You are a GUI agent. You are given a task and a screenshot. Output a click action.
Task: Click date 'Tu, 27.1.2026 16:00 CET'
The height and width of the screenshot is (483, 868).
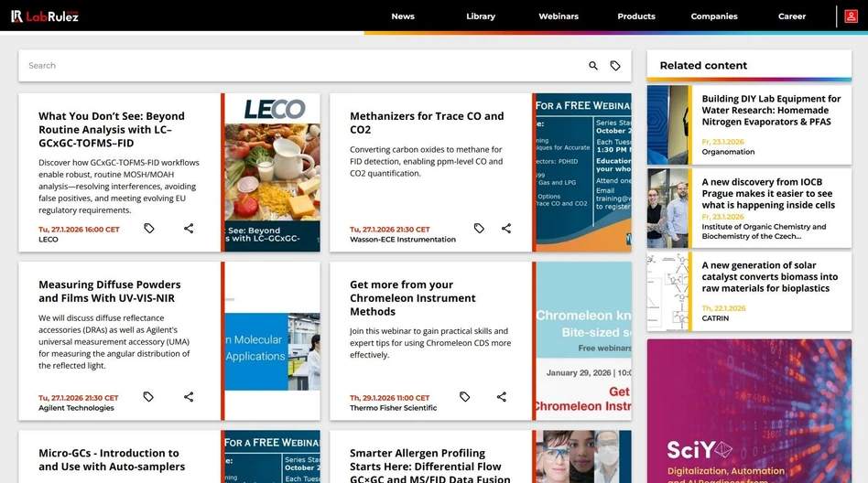[x=79, y=229]
